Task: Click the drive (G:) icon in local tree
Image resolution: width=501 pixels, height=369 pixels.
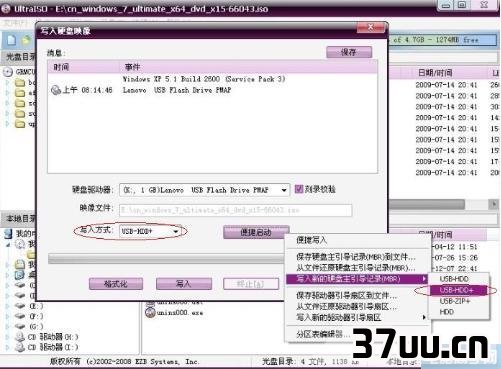Action: 20,326
